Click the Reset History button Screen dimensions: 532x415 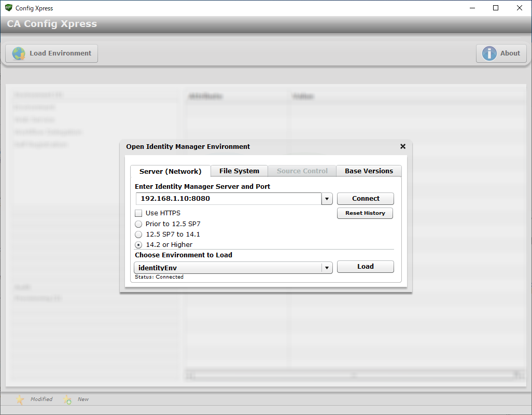365,213
